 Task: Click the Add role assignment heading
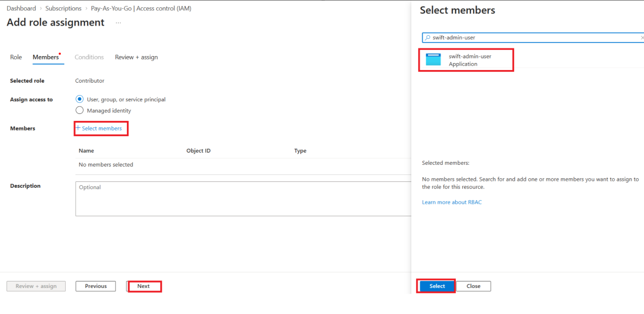click(x=56, y=23)
